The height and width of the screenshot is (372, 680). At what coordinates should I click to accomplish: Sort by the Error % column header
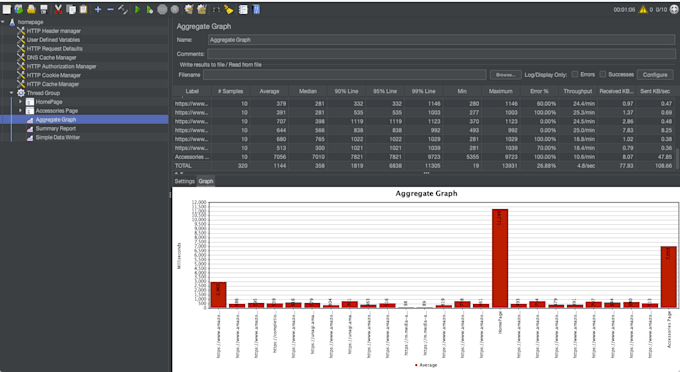(539, 91)
